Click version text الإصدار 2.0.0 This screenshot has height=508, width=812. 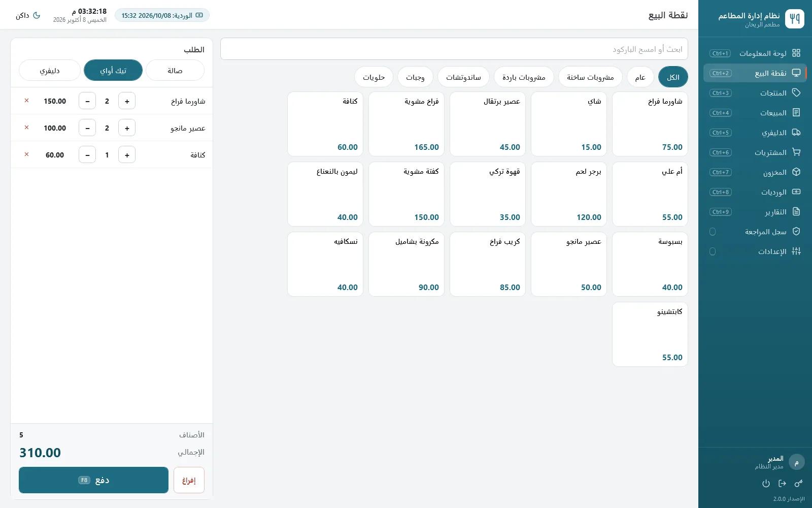pos(789,499)
